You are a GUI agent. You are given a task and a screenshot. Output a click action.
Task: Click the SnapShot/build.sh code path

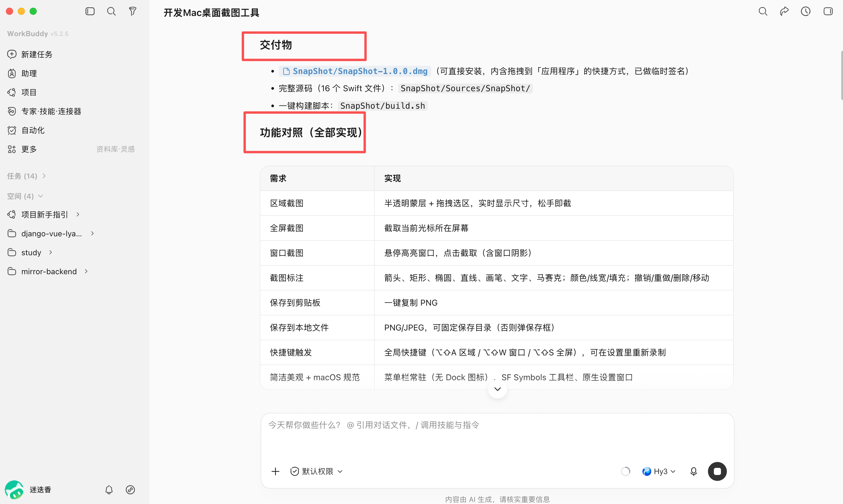click(382, 106)
